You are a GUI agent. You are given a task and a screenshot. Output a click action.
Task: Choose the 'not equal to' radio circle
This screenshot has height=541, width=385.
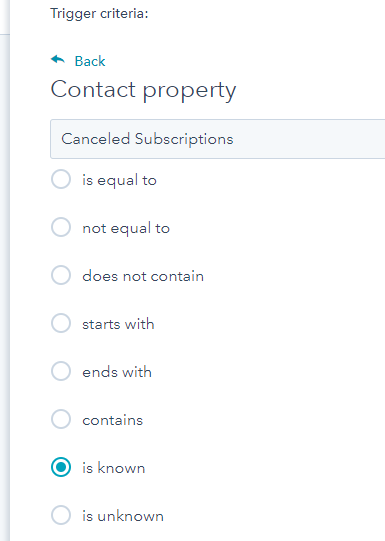[x=61, y=227]
